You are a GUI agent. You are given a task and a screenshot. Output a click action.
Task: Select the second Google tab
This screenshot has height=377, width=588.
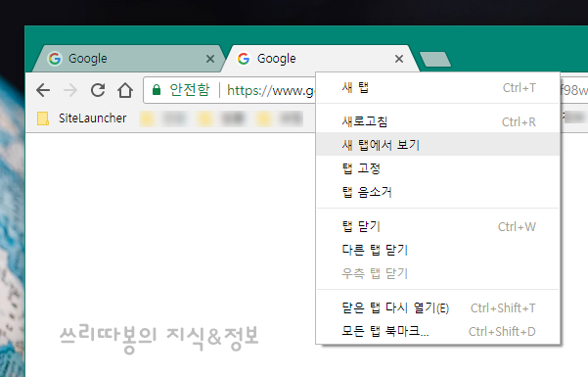point(321,59)
